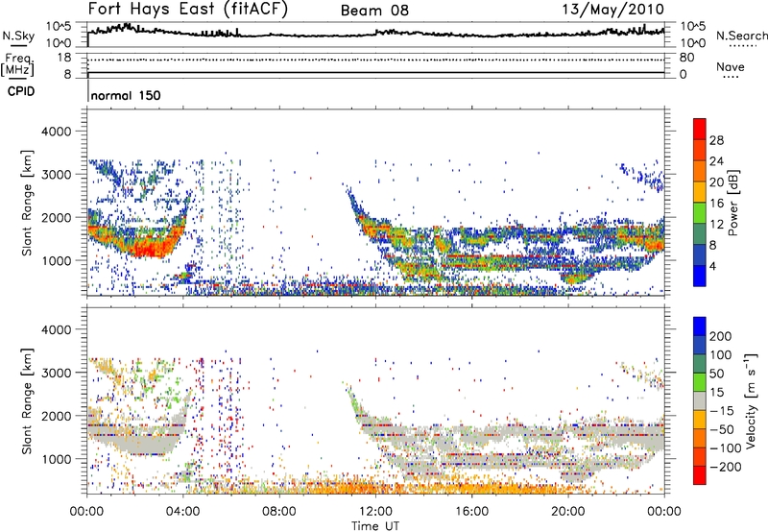Image resolution: width=768 pixels, height=532 pixels.
Task: Select the '12:00' time tick label
Action: click(375, 512)
